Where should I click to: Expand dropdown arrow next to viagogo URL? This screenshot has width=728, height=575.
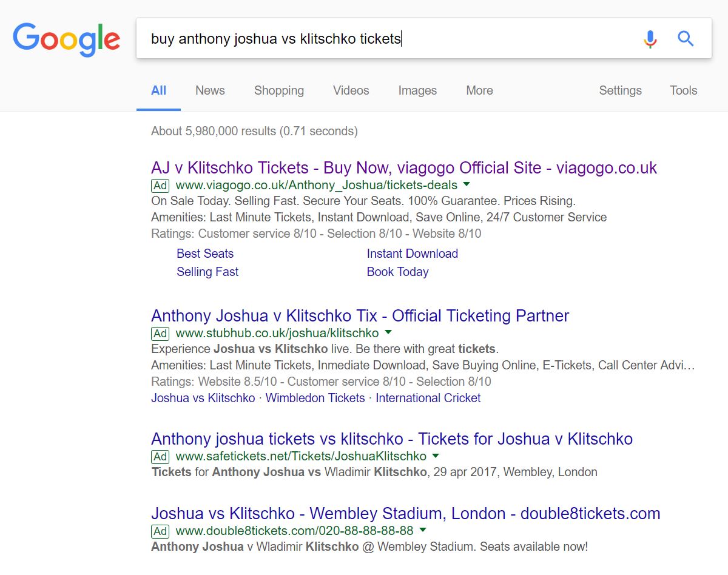click(467, 184)
